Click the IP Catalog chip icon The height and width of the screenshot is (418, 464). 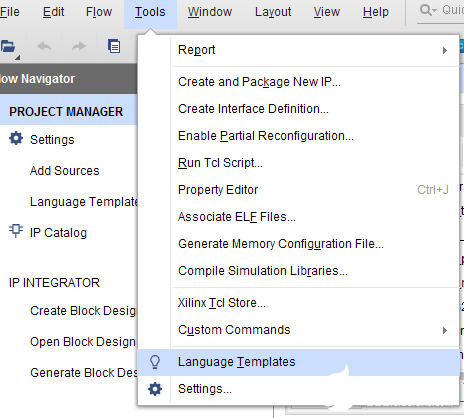[x=16, y=231]
